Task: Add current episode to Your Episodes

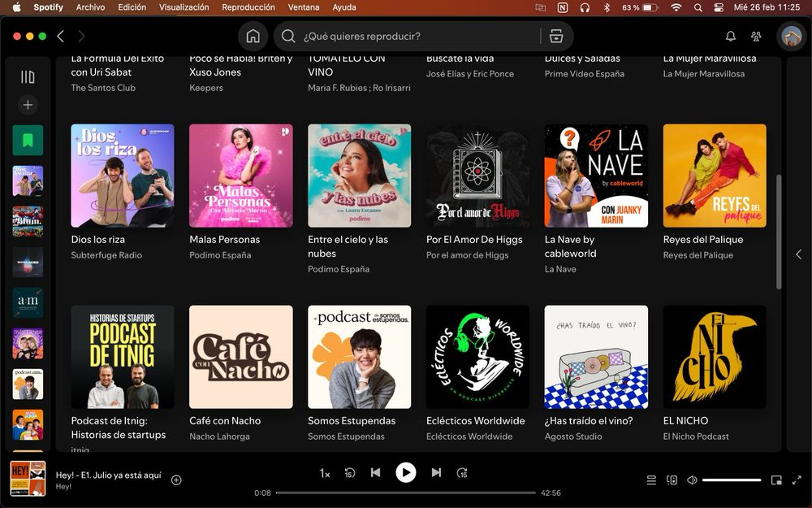Action: click(176, 480)
